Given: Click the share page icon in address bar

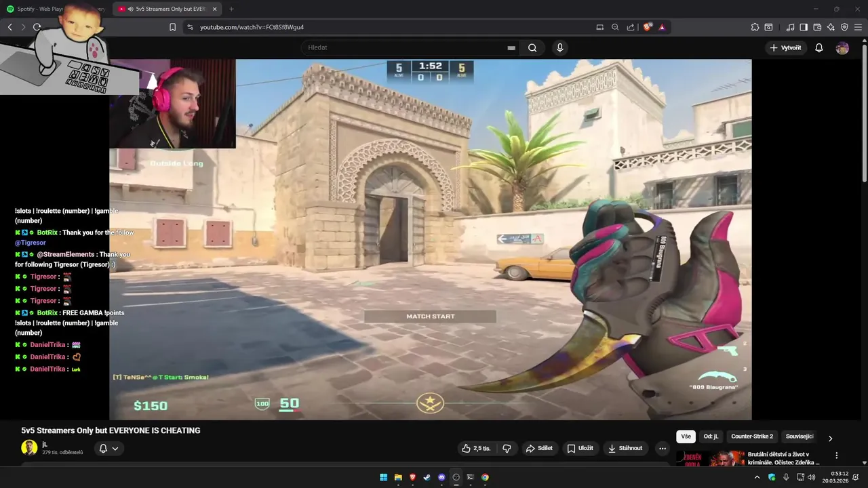Looking at the screenshot, I should [x=631, y=27].
